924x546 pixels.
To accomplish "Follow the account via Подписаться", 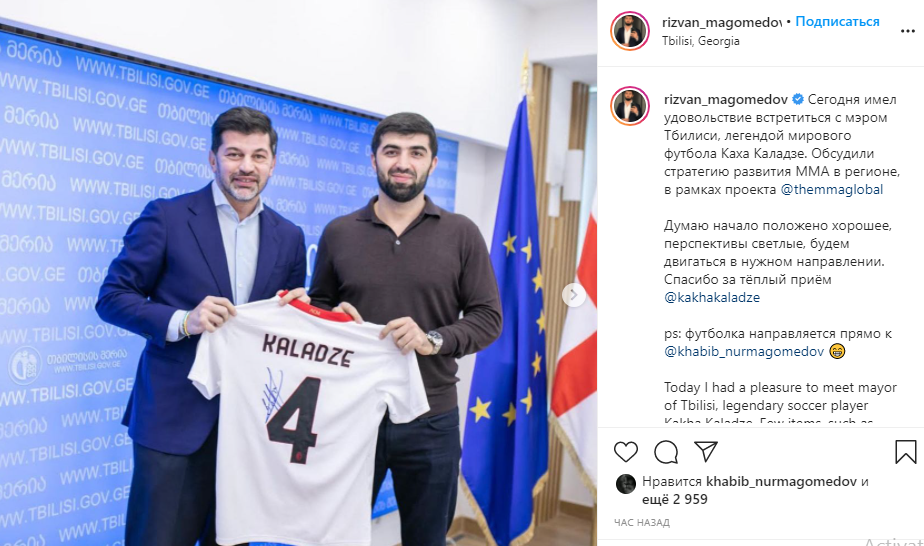I will [837, 22].
